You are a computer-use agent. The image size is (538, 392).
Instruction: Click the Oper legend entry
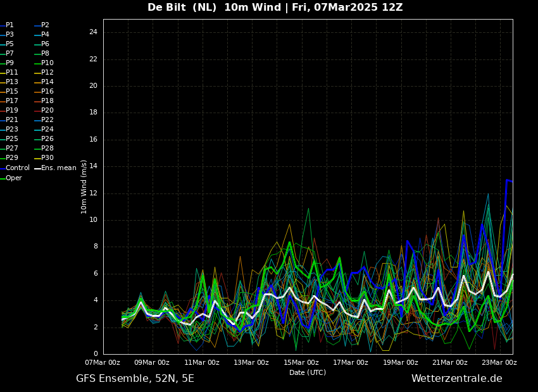[11, 178]
